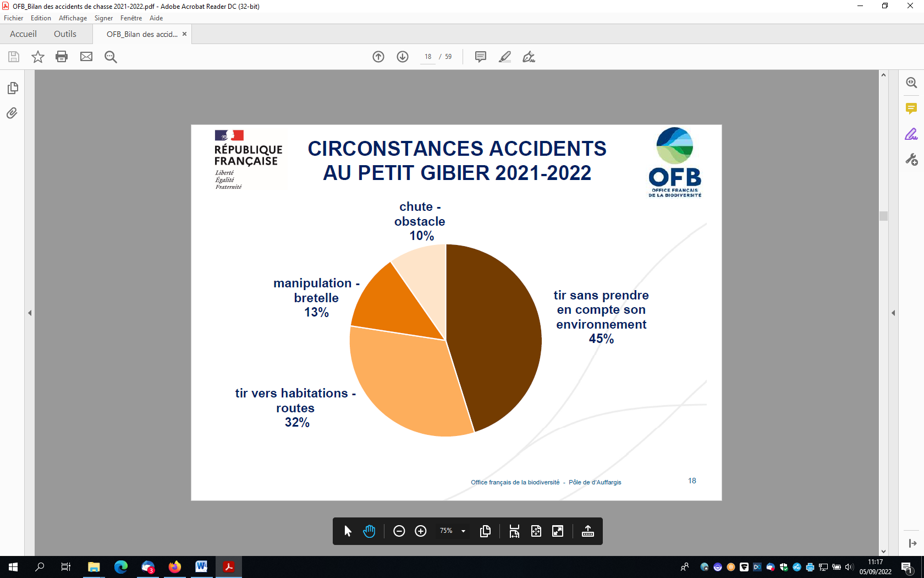
Task: Go to previous page arrow
Action: point(378,57)
